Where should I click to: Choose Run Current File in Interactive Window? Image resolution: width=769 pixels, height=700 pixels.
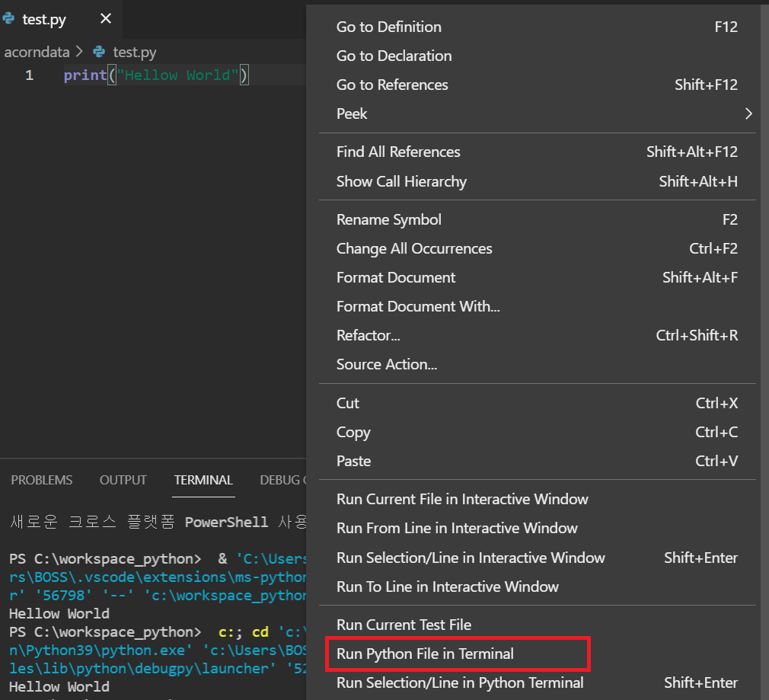[x=462, y=499]
